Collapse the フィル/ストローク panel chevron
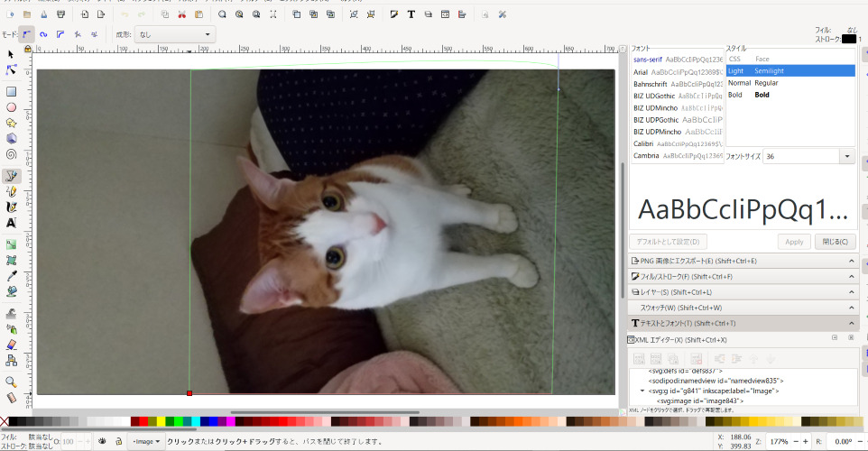Viewport: 868px width, 451px height. [x=852, y=276]
